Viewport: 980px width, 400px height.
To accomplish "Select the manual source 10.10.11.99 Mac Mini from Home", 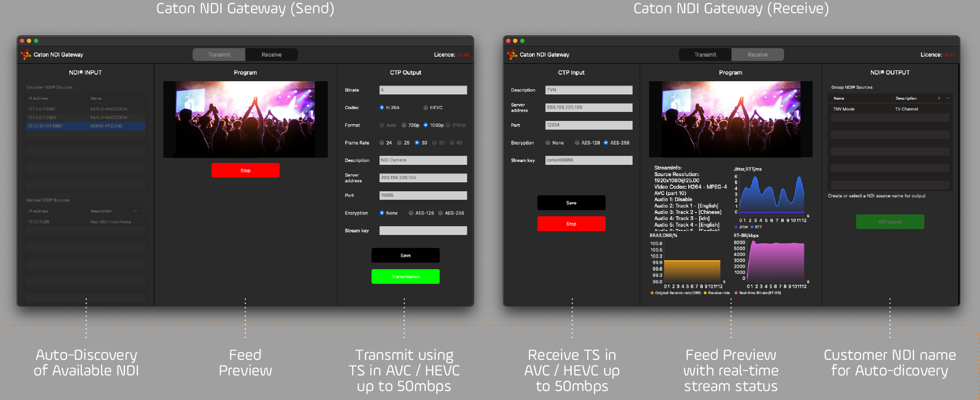I will (85, 222).
